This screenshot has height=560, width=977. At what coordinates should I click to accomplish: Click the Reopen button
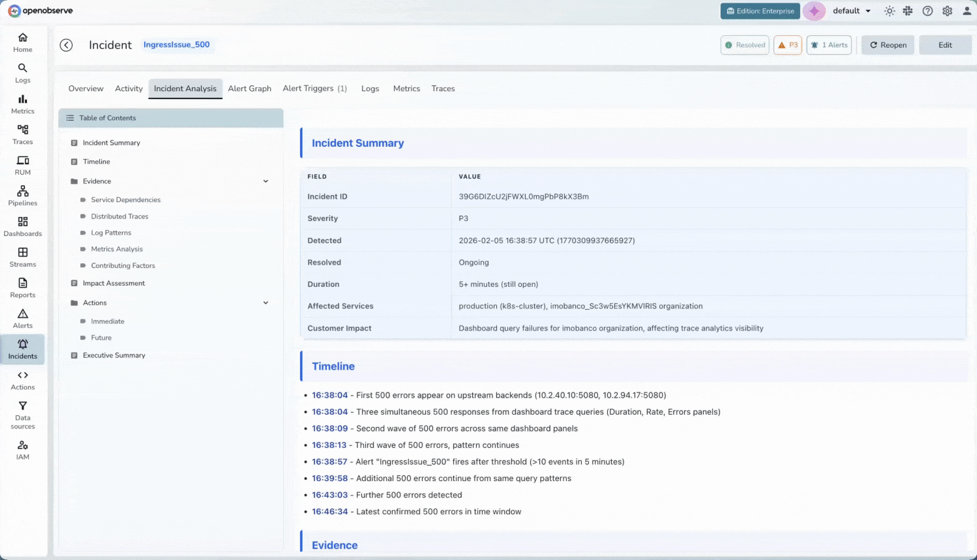click(887, 45)
